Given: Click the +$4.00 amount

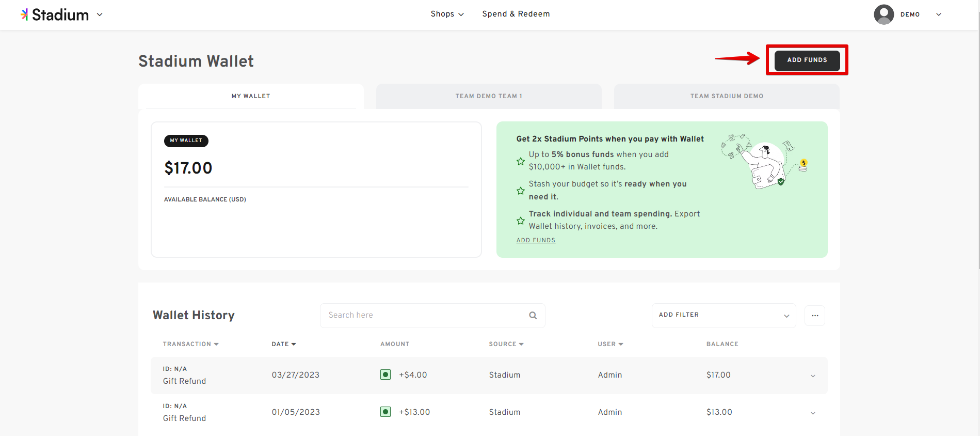Looking at the screenshot, I should pyautogui.click(x=413, y=375).
